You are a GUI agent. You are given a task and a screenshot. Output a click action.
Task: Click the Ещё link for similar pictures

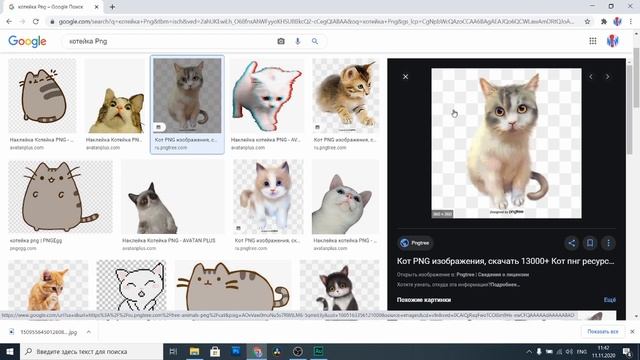[x=609, y=300]
